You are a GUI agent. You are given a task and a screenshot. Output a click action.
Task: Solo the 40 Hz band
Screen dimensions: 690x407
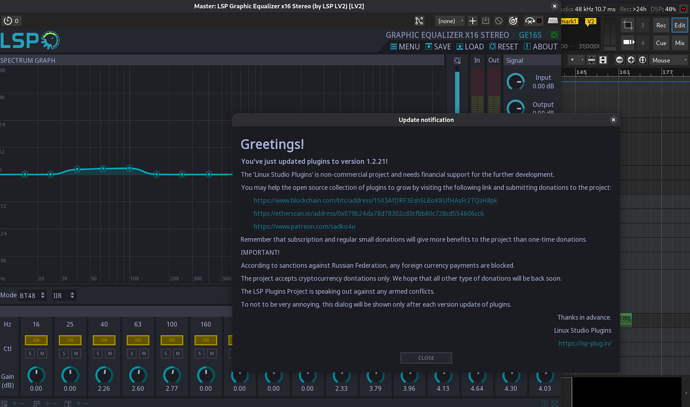click(97, 353)
